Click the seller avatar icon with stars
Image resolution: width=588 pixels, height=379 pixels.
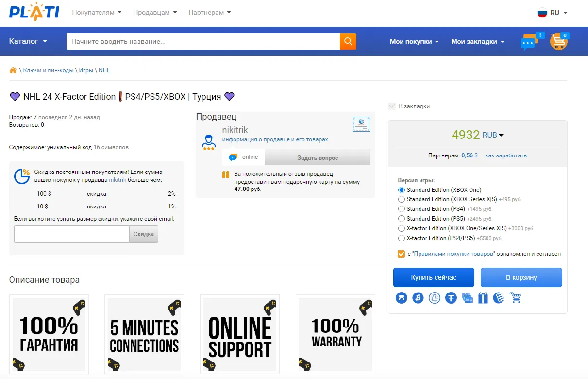pos(209,142)
